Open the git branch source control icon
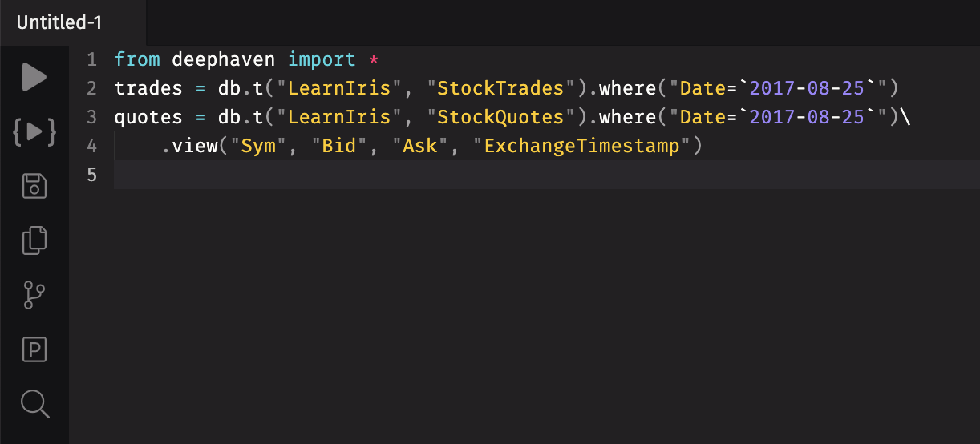The width and height of the screenshot is (980, 444). pos(34,295)
